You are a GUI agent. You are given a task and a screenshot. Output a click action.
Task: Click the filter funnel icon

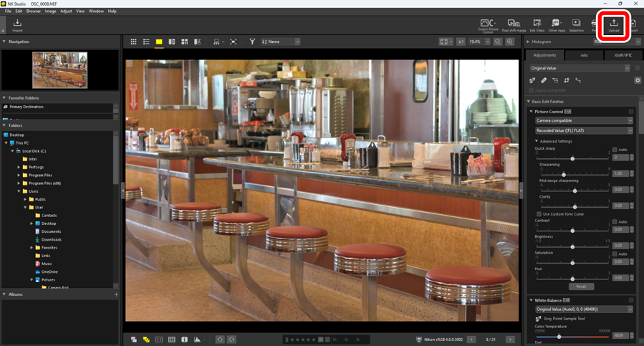pos(252,42)
